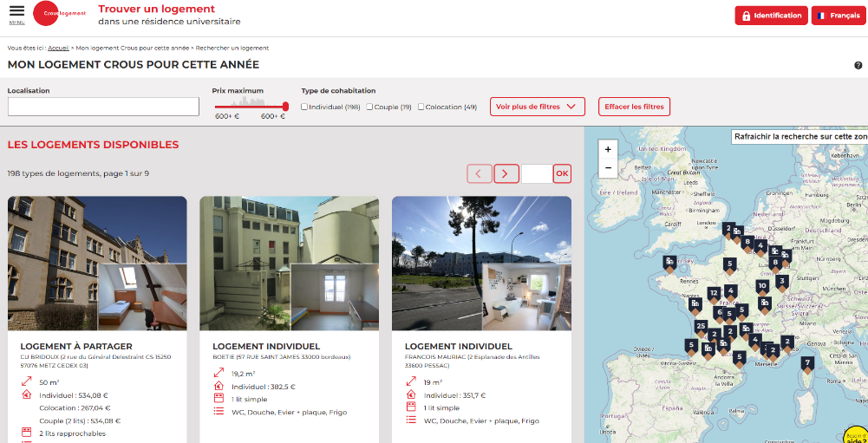868x443 pixels.
Task: Click BOETIE 57 RUE SAINT JAMES address
Action: coord(281,357)
